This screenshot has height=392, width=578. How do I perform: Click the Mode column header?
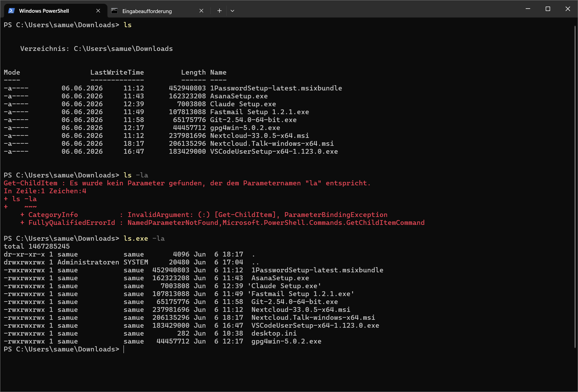12,72
